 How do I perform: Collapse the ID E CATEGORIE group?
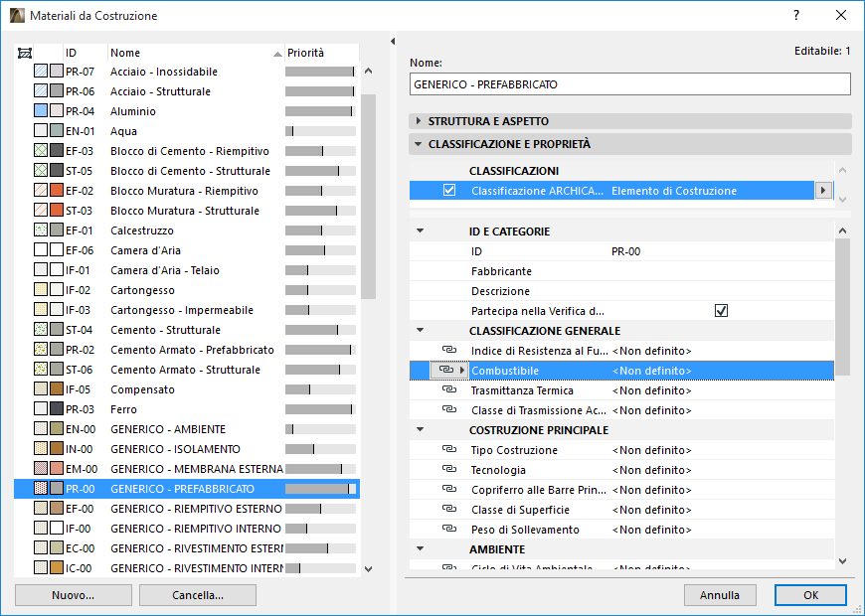pyautogui.click(x=421, y=231)
